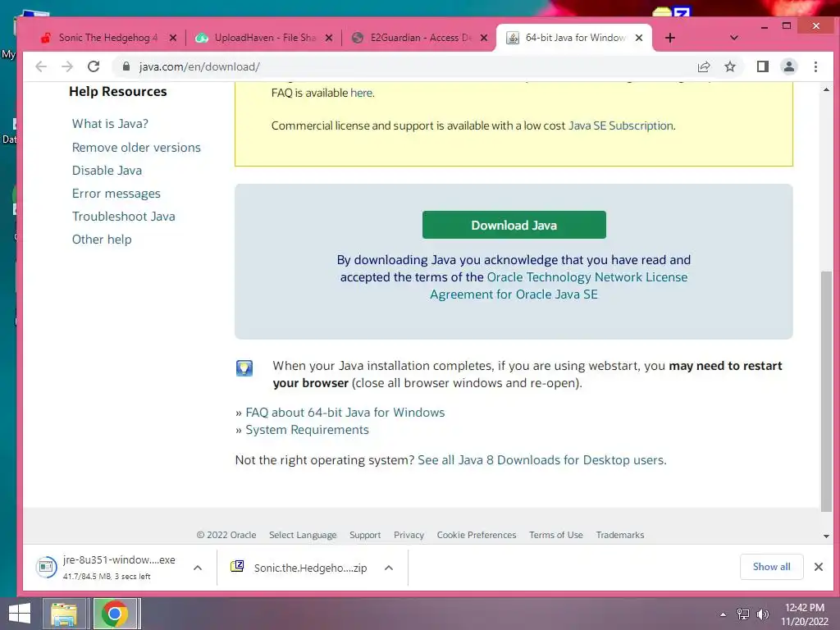Expand options for Sonic zip download

pos(389,568)
